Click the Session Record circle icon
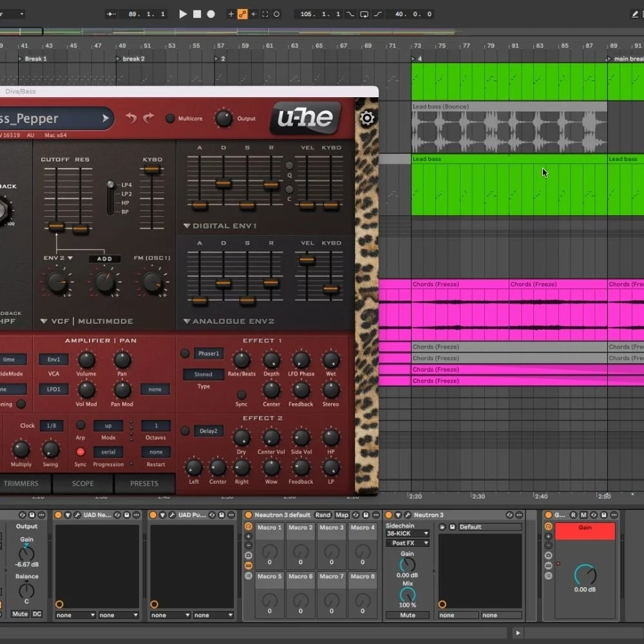This screenshot has width=644, height=644. (277, 14)
